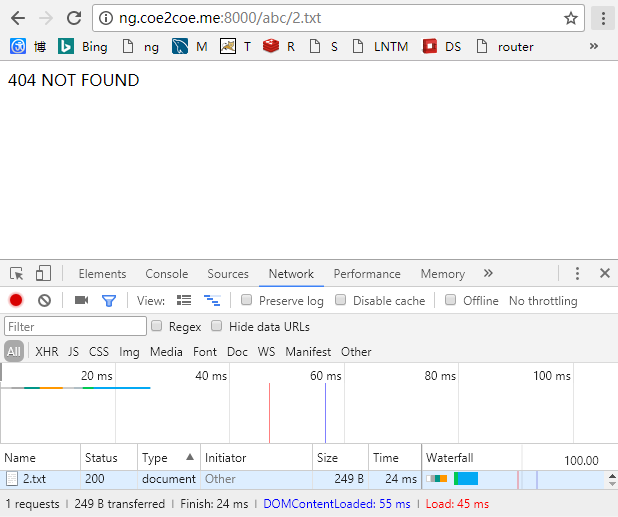Open the Chrome three-dot menu
Image resolution: width=618 pixels, height=517 pixels.
click(603, 18)
